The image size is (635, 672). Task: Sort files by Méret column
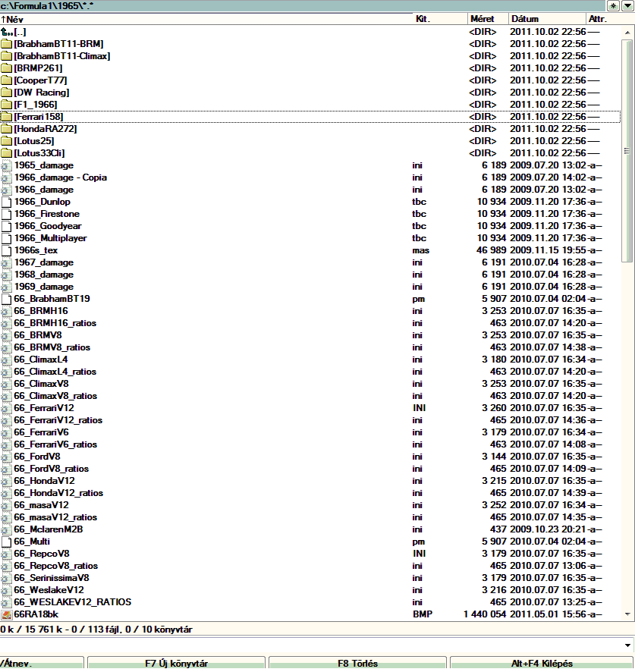(x=488, y=19)
